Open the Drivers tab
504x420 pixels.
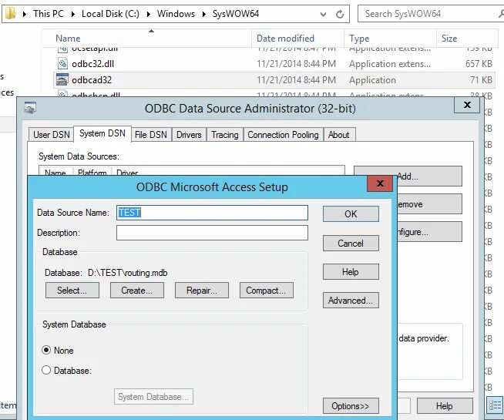click(189, 134)
